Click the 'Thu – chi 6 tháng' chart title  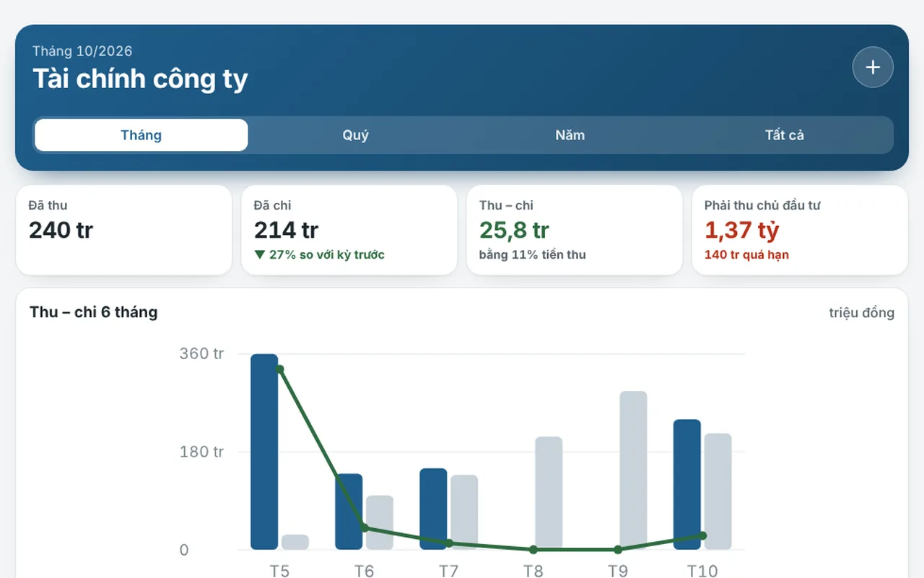point(93,312)
